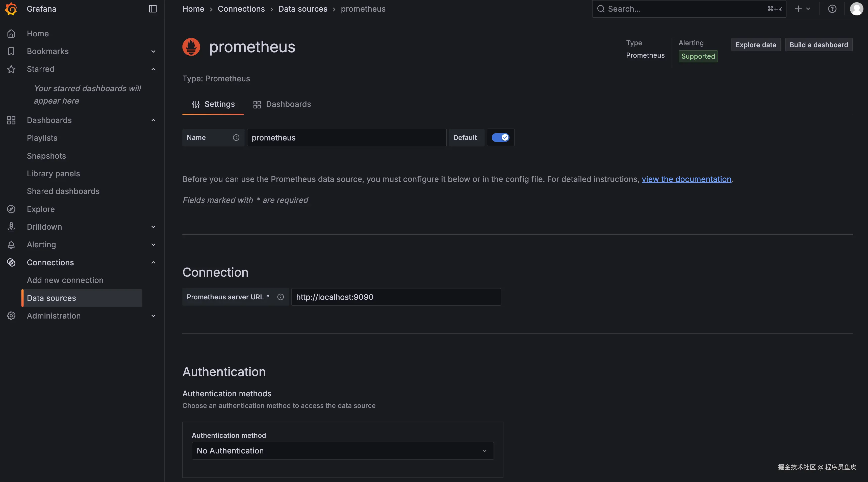This screenshot has height=482, width=868.
Task: Expand the Bookmarks section chevron
Action: pyautogui.click(x=153, y=51)
